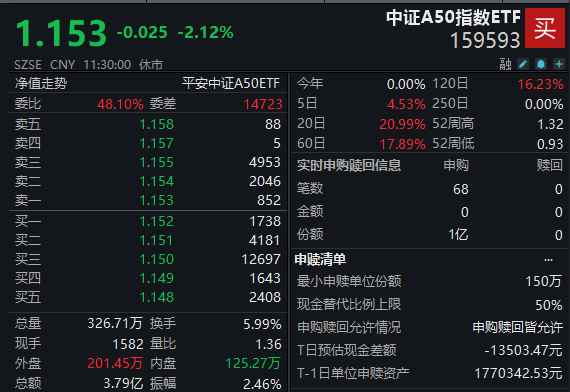Open the 净值走势 NAV trend tab
This screenshot has width=570, height=392.
[x=41, y=84]
